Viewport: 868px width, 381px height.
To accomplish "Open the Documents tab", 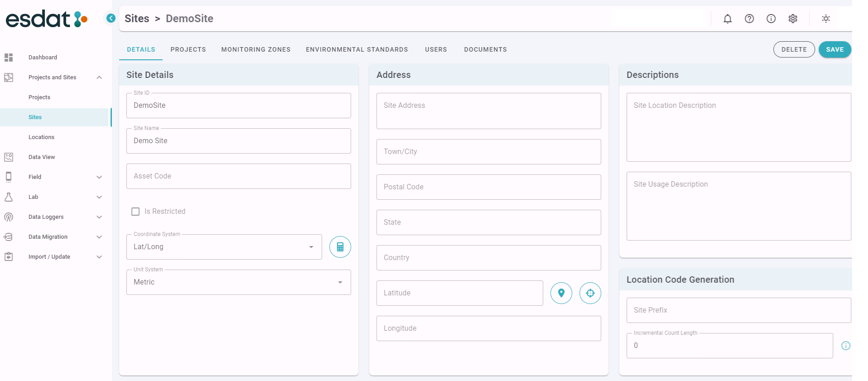I will coord(486,50).
